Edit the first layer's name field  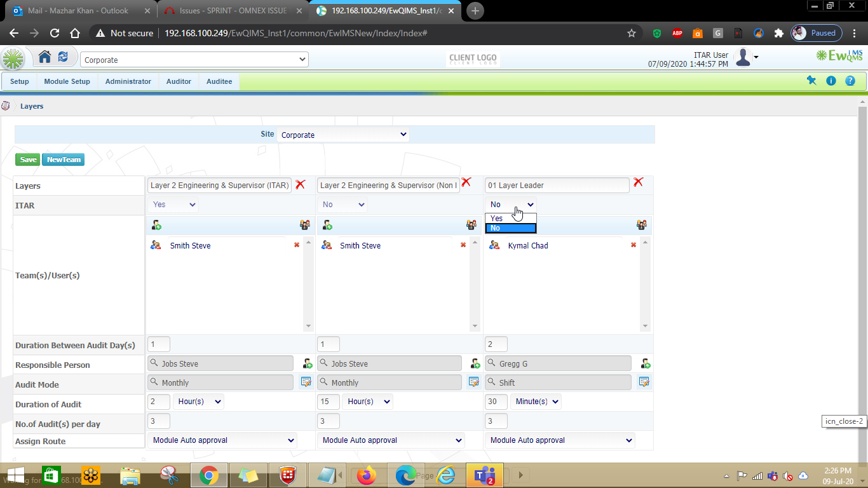tap(219, 185)
